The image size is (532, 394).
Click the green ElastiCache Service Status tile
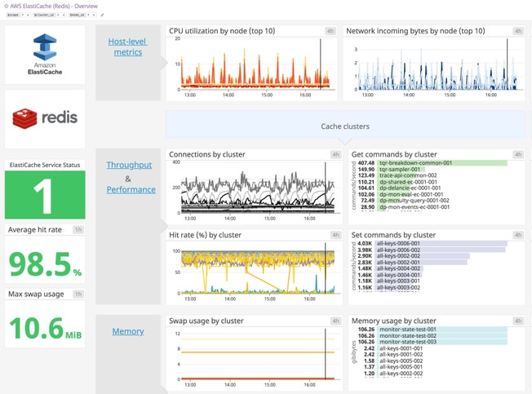tap(45, 195)
